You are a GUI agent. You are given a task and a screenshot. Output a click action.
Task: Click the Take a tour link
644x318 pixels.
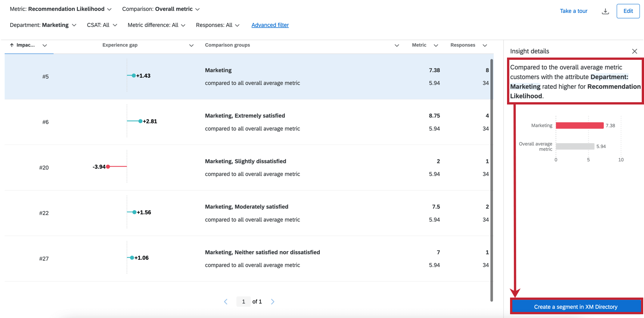[x=574, y=11]
